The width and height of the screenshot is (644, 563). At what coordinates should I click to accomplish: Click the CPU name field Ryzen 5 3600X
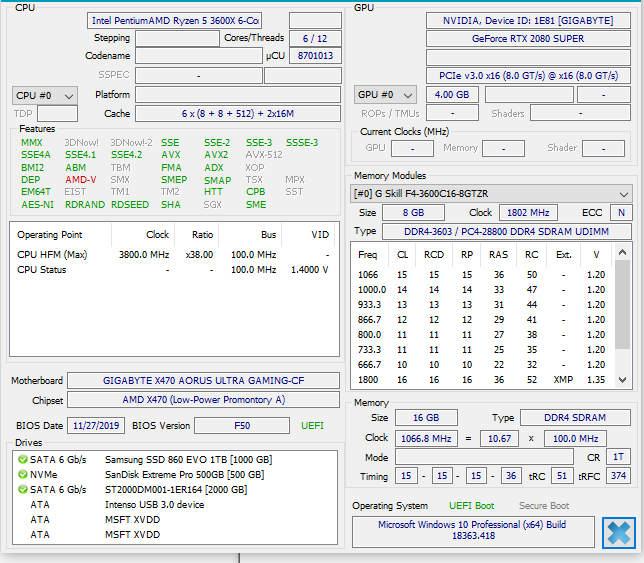click(175, 21)
